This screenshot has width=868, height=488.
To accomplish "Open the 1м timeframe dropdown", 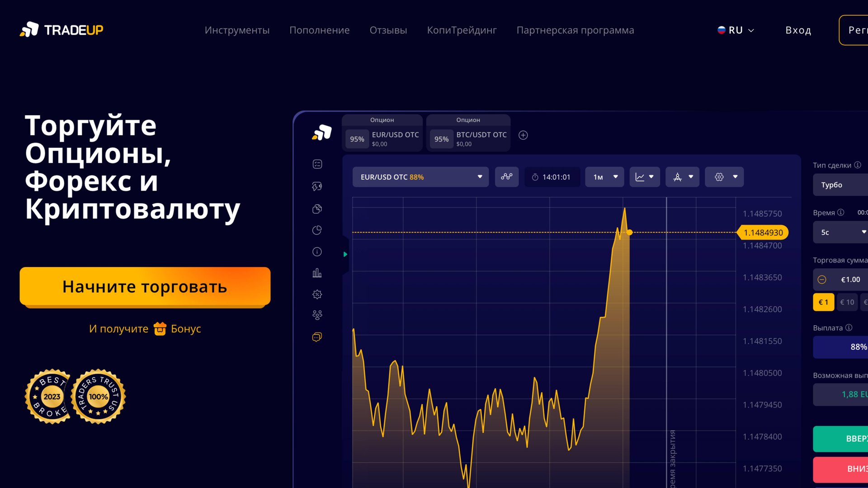I will pos(604,177).
